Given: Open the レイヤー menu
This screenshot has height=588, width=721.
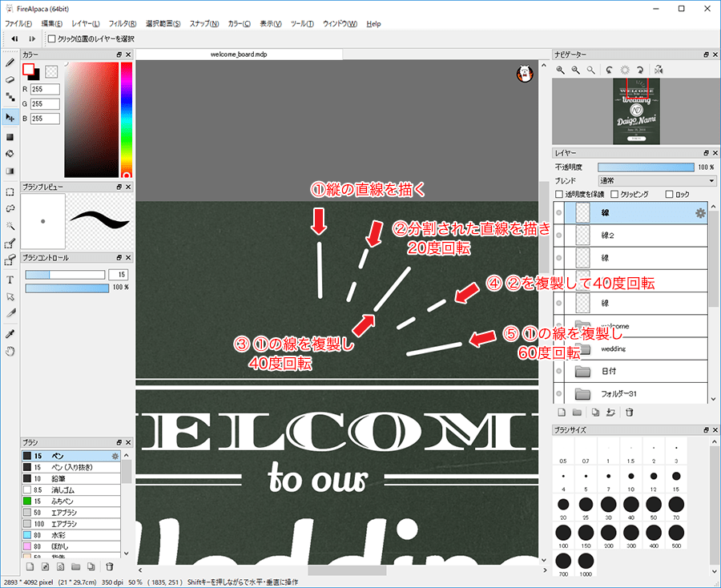Looking at the screenshot, I should point(86,24).
